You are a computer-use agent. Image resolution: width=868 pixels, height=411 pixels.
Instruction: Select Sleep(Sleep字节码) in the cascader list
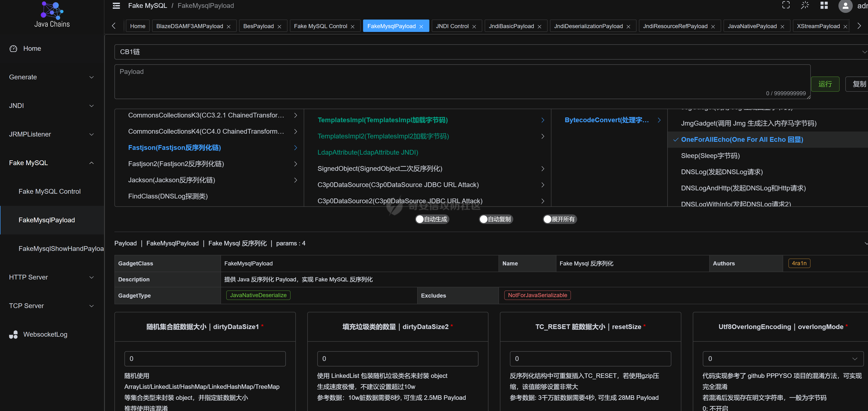710,156
